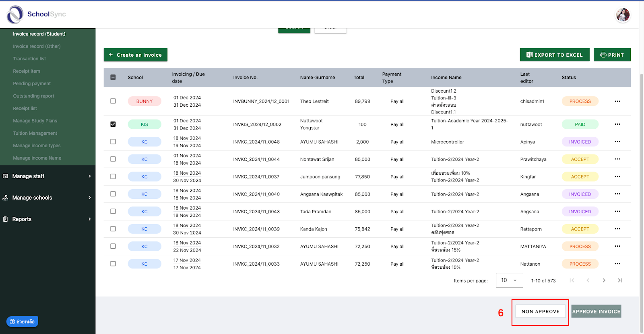This screenshot has height=334, width=644.
Task: Open Invoice record (Student) menu item
Action: (39, 34)
